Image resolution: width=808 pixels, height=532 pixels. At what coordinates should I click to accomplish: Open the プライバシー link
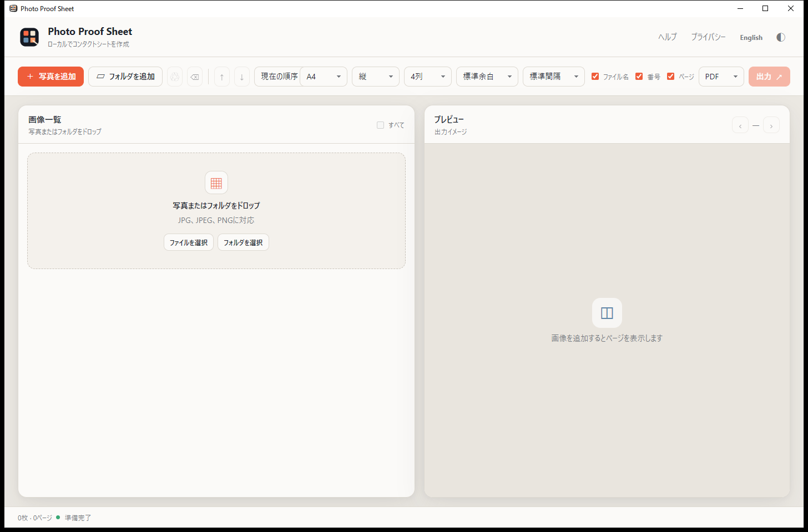point(708,37)
